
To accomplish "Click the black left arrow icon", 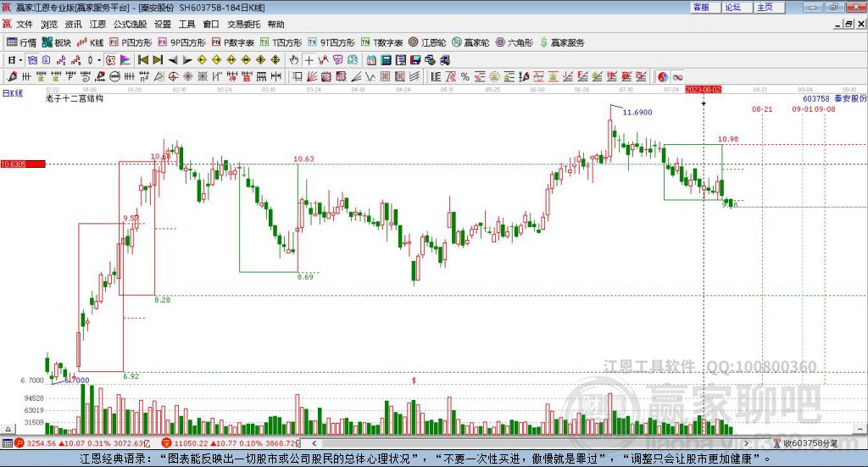I will (173, 60).
